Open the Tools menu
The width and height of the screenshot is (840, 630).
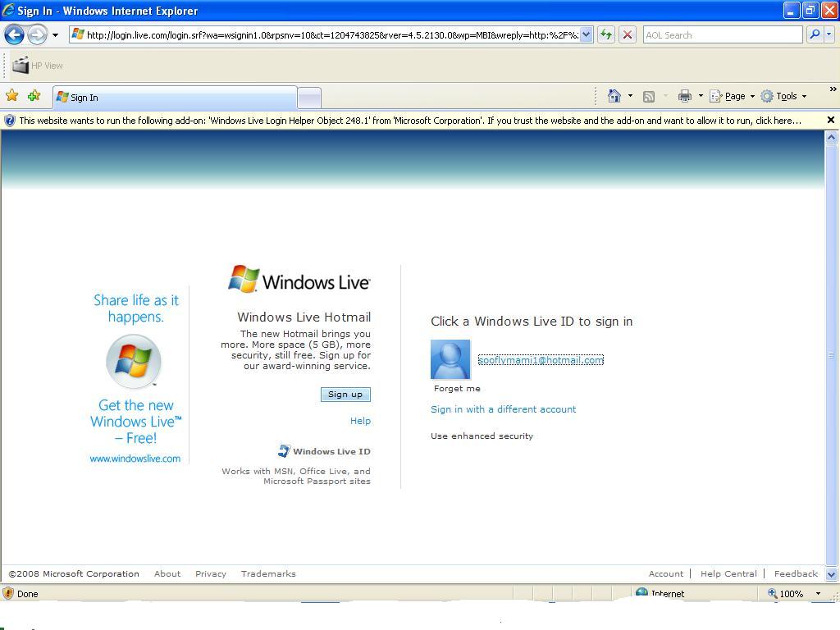(x=783, y=97)
